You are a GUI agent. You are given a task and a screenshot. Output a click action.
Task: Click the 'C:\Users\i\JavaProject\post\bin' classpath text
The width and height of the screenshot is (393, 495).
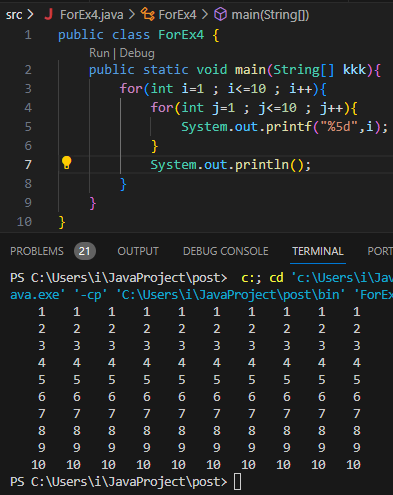click(230, 295)
